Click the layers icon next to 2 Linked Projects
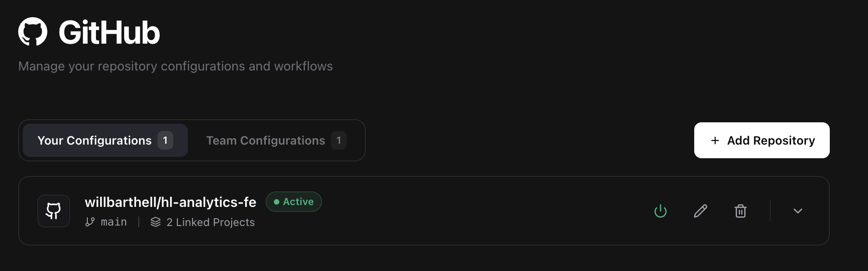The width and height of the screenshot is (868, 271). tap(156, 222)
